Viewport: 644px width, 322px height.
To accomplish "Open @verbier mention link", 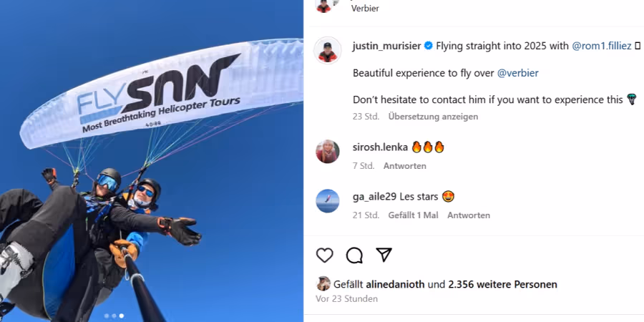I will pos(517,73).
